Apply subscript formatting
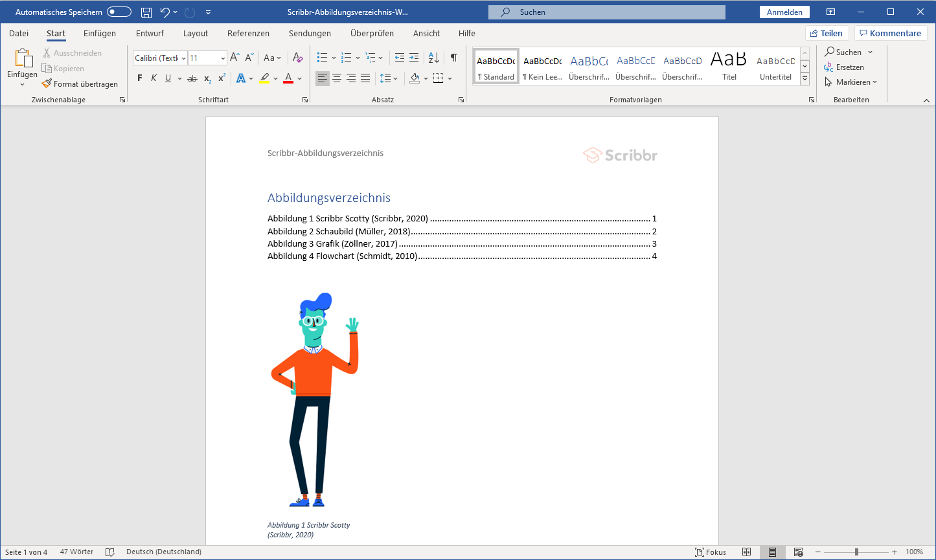 click(207, 78)
